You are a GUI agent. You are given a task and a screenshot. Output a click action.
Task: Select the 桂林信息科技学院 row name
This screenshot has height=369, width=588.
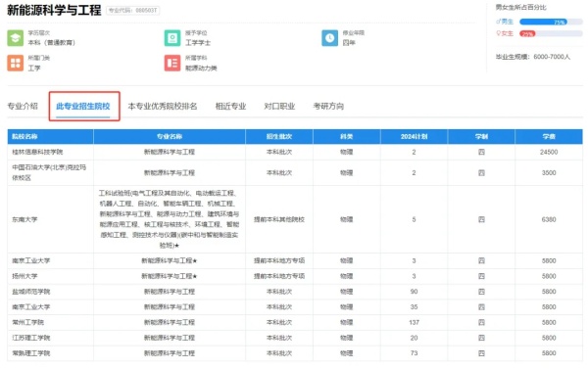pos(37,152)
